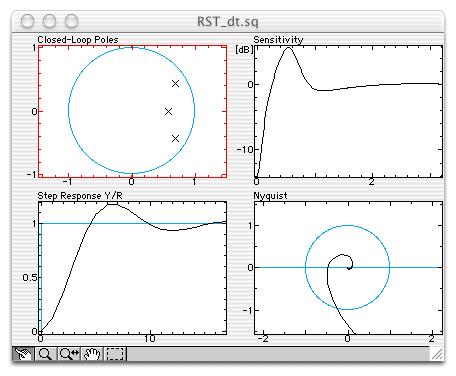This screenshot has height=376, width=456.
Task: Click the Step Response Y/R title
Action: click(80, 196)
